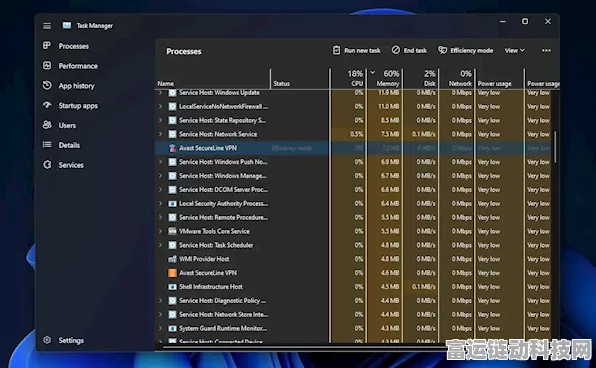
Task: Open the hamburger navigation menu
Action: 47,26
